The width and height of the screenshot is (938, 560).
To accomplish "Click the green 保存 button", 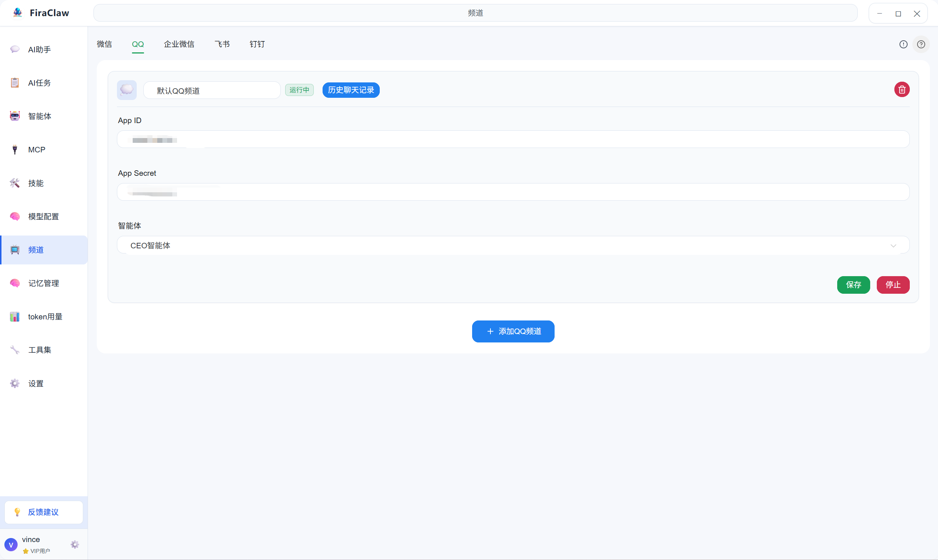I will click(x=853, y=285).
